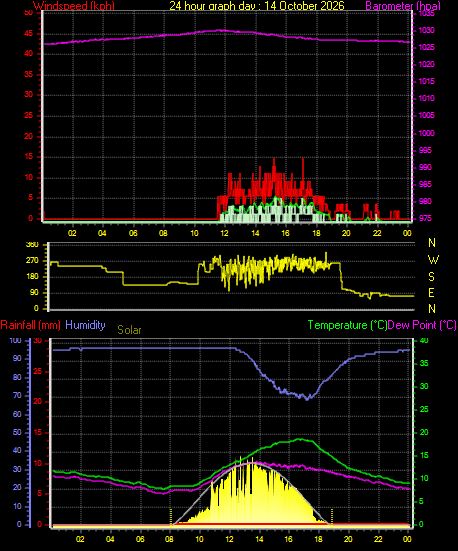Click rainfall axis value 25
458x551 pixels.
[37, 371]
